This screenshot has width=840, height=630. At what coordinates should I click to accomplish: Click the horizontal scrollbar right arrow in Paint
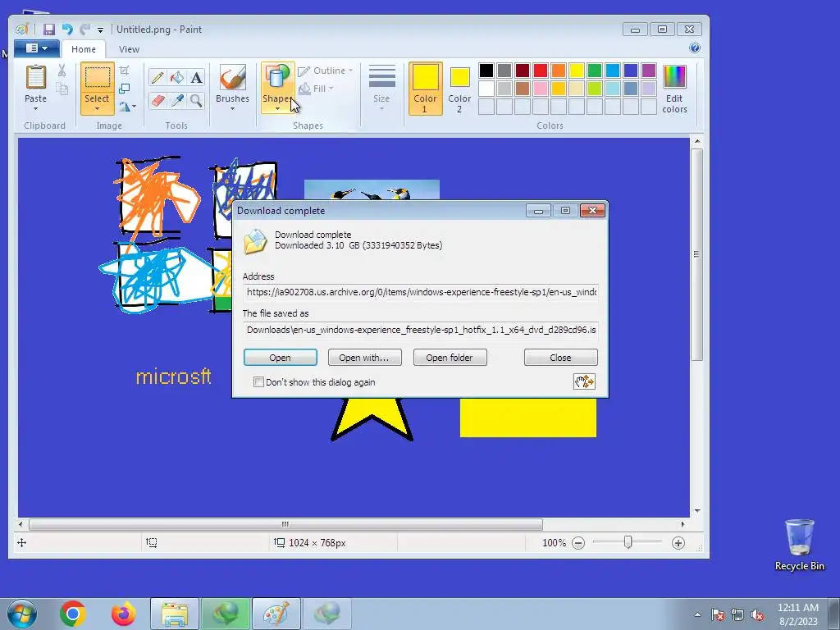(x=682, y=524)
